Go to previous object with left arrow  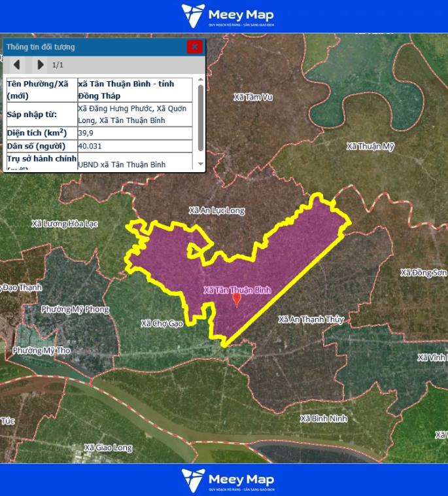[17, 65]
